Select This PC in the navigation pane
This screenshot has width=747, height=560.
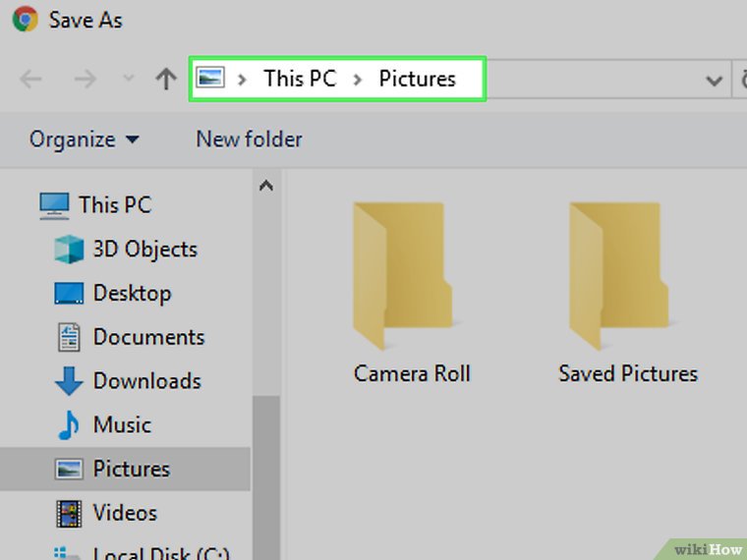click(114, 204)
